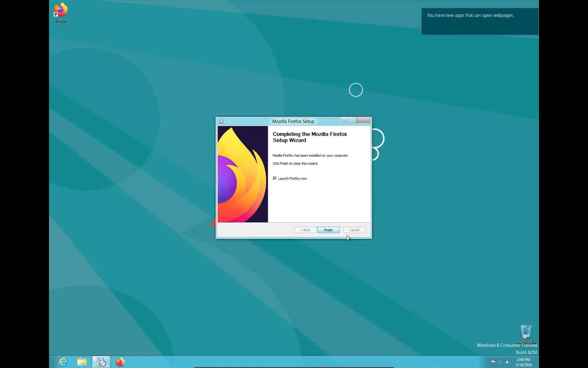Viewport: 588px width, 368px height.
Task: Select Firefox Setup installer taskbar icon
Action: coord(101,362)
